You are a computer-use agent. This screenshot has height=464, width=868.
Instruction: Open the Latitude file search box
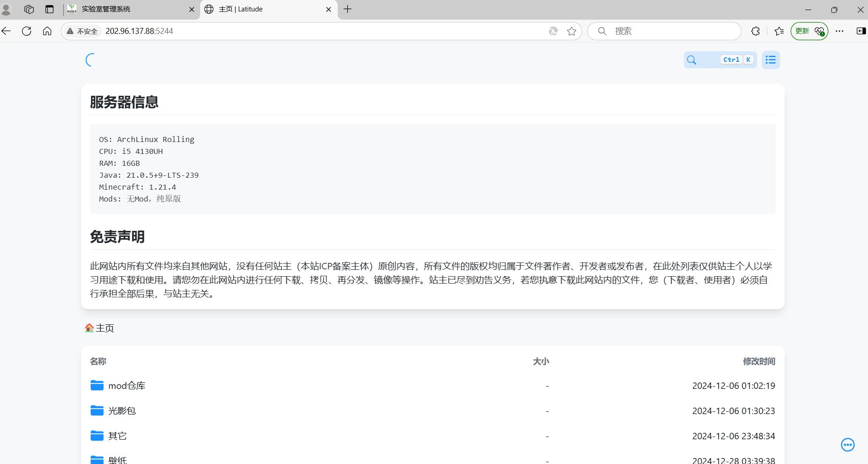point(720,60)
